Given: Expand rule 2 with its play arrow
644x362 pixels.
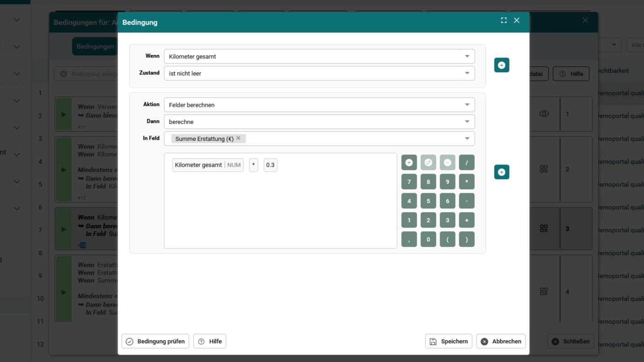Looking at the screenshot, I should tap(64, 170).
